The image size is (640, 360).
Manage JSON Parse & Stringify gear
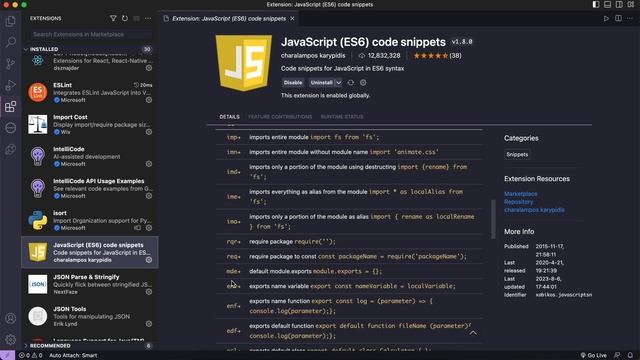coord(149,292)
